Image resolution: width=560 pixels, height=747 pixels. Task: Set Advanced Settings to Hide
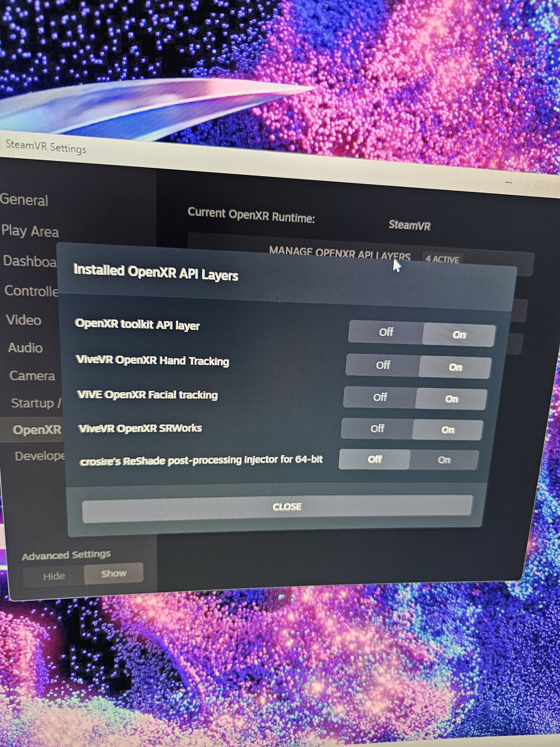coord(54,576)
